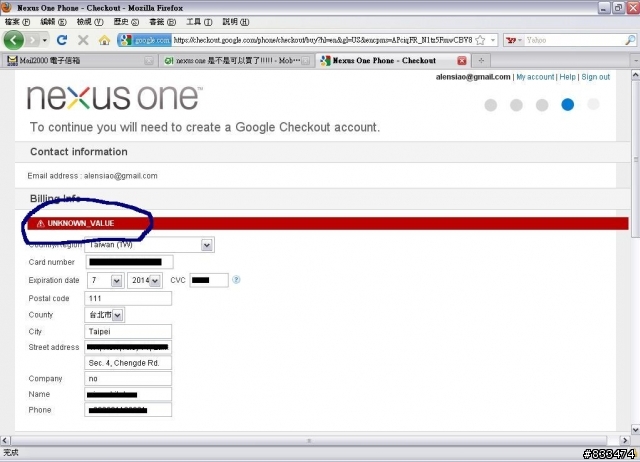Click the alensiao@gmail.com account text at top
This screenshot has height=462, width=640.
pyautogui.click(x=473, y=77)
